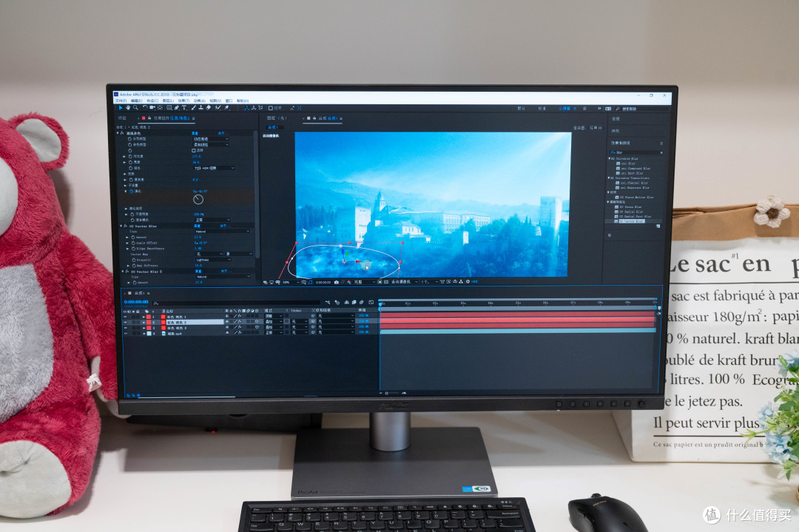This screenshot has width=799, height=532.
Task: Open viewer resolution dropdown below composition
Action: click(364, 282)
